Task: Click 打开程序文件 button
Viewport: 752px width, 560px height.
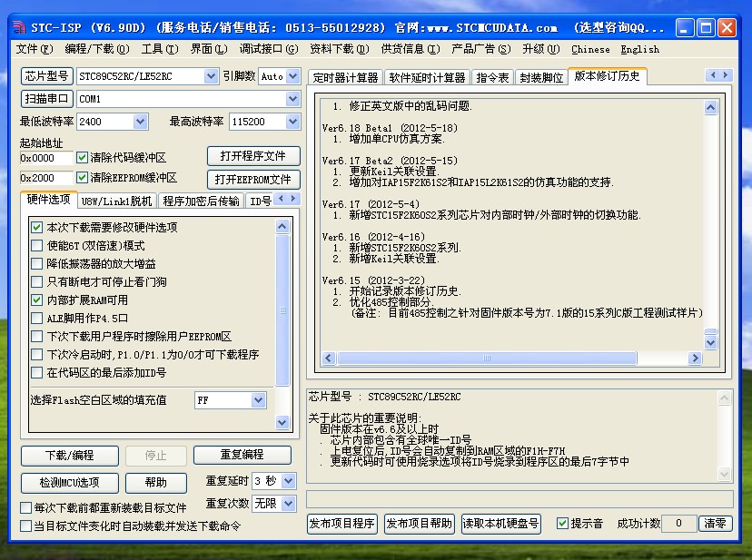Action: pyautogui.click(x=253, y=156)
